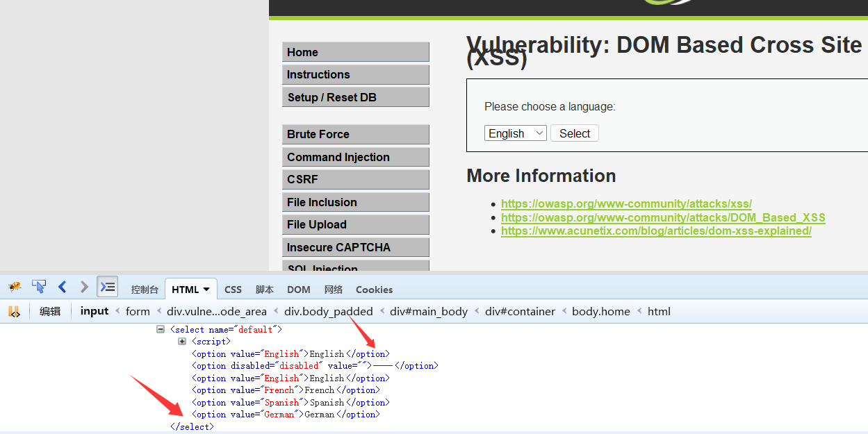This screenshot has width=868, height=434.
Task: Select div#container in the breadcrumb
Action: (520, 312)
